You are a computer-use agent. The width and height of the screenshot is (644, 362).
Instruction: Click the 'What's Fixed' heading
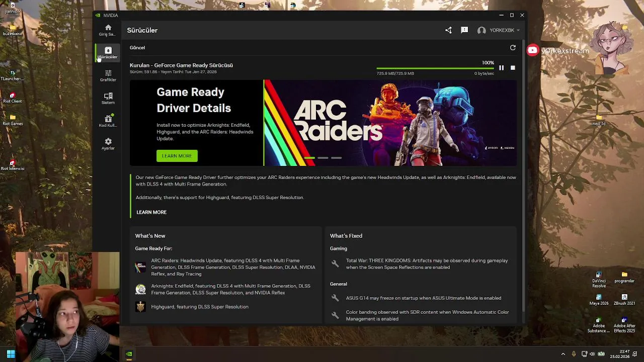tap(346, 236)
